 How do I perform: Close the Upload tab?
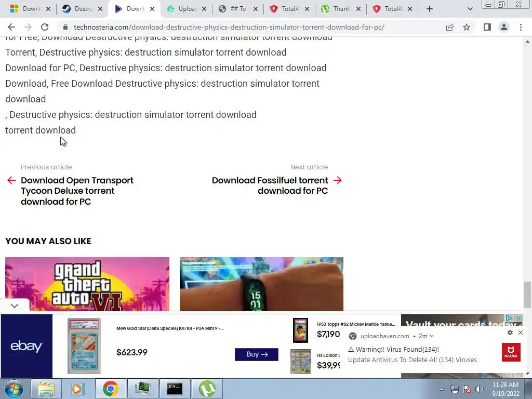[204, 9]
